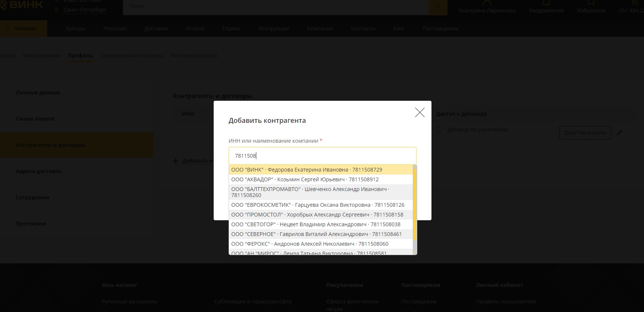Open footer Поставщикам link
644x312 pixels.
(419, 302)
